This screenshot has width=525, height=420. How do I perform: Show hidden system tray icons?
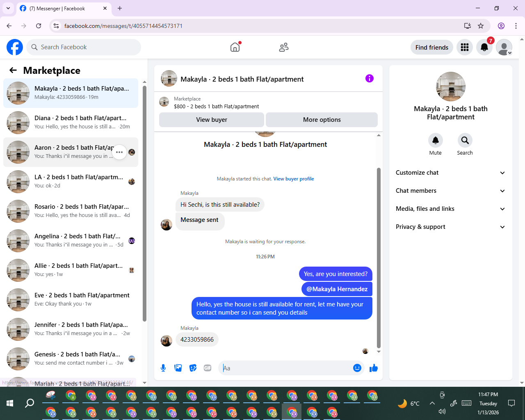click(432, 403)
